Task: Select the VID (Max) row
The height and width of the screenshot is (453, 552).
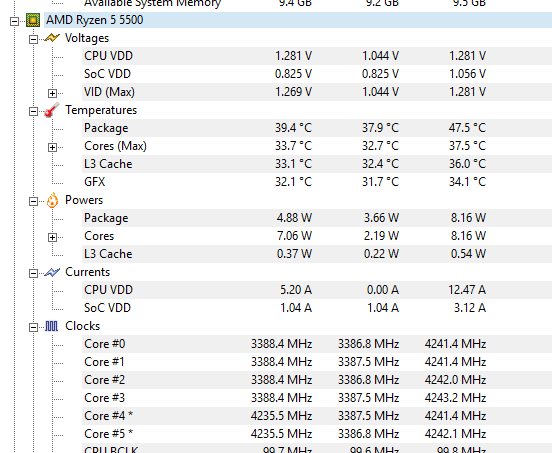Action: [317, 92]
